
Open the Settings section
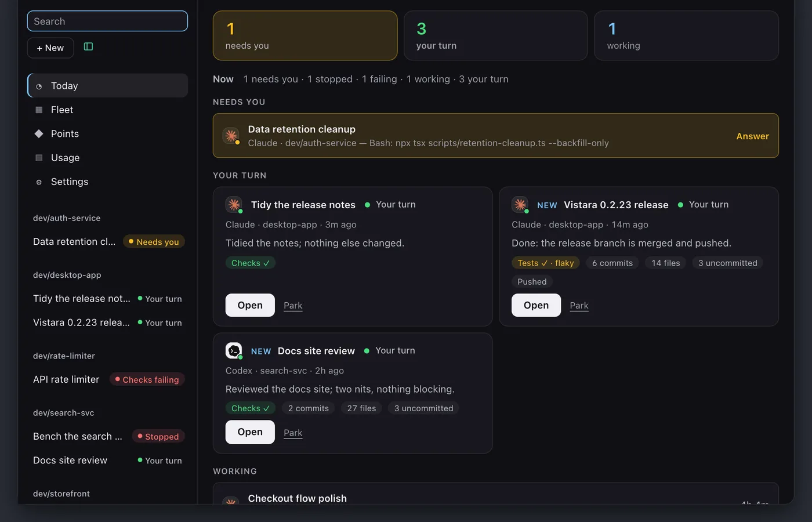[x=107, y=182]
